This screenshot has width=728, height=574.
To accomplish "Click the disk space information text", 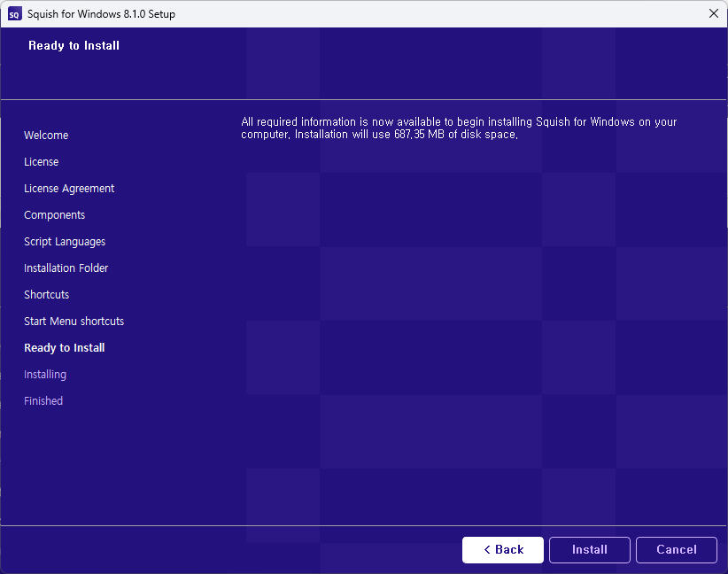I will tap(459, 128).
